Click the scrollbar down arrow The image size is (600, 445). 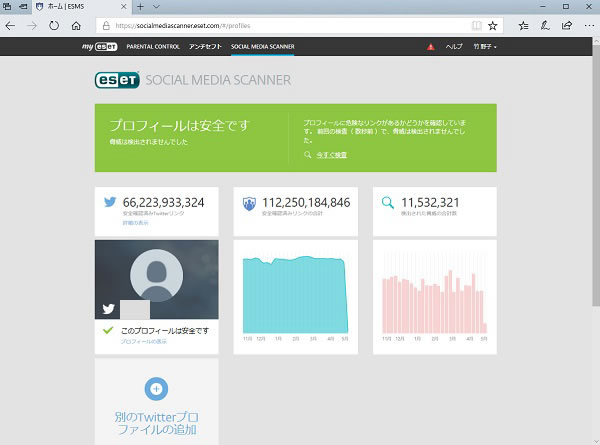click(596, 441)
